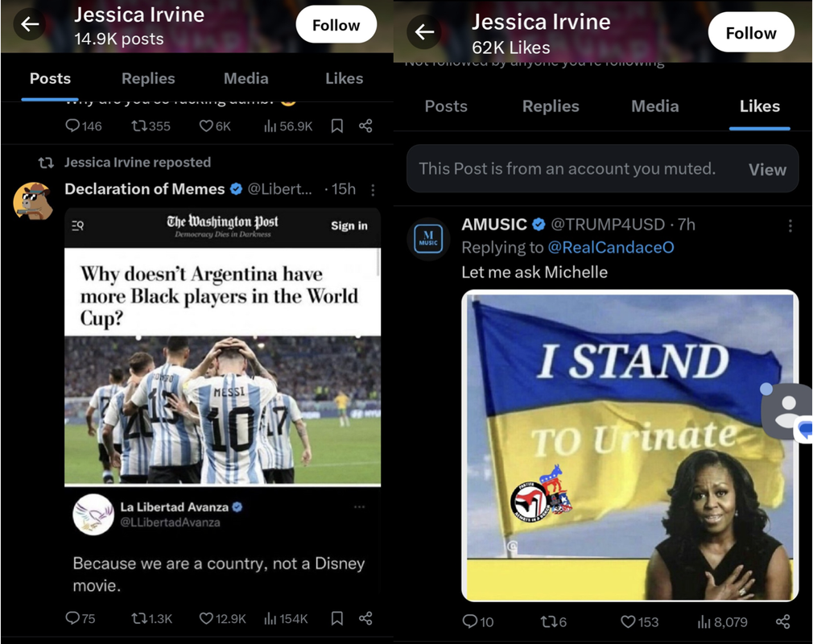Viewport: 813px width, 644px height.
Task: Open the Media tab in the left screen
Action: tap(246, 78)
